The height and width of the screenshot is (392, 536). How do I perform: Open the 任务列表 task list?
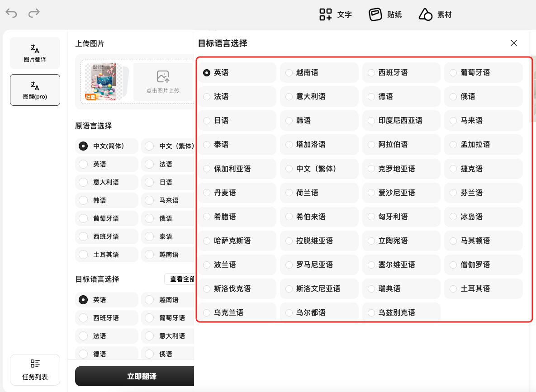coord(35,370)
